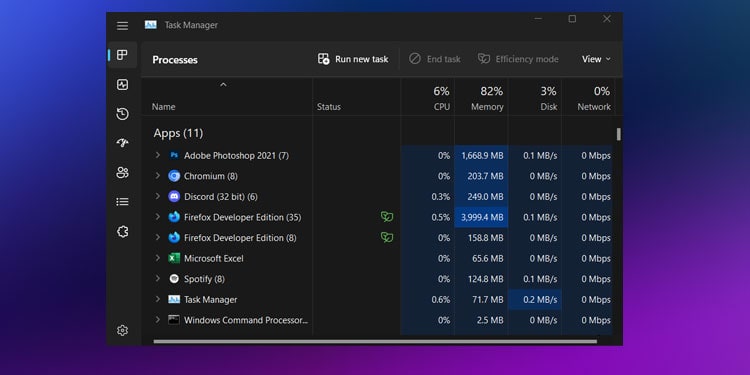The image size is (750, 375).
Task: Click the 1,668.9 MB memory cell
Action: [x=481, y=155]
